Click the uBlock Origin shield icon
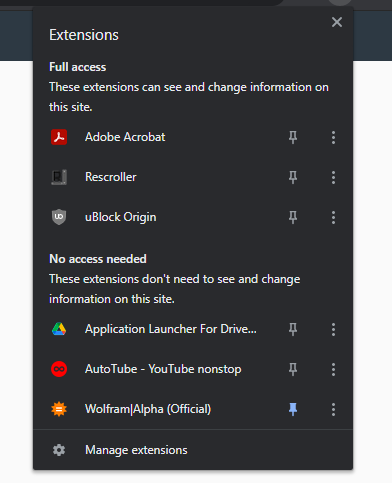Screen dimensions: 392x483 59,217
